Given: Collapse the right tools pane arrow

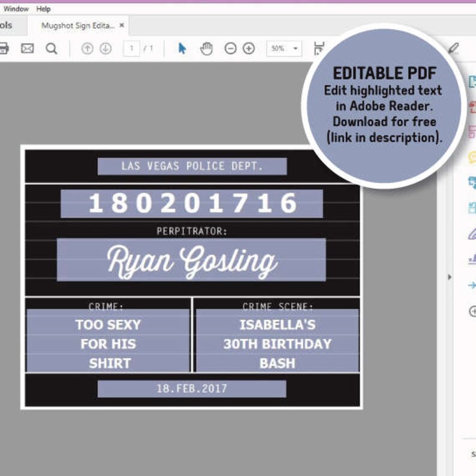Looking at the screenshot, I should point(450,277).
